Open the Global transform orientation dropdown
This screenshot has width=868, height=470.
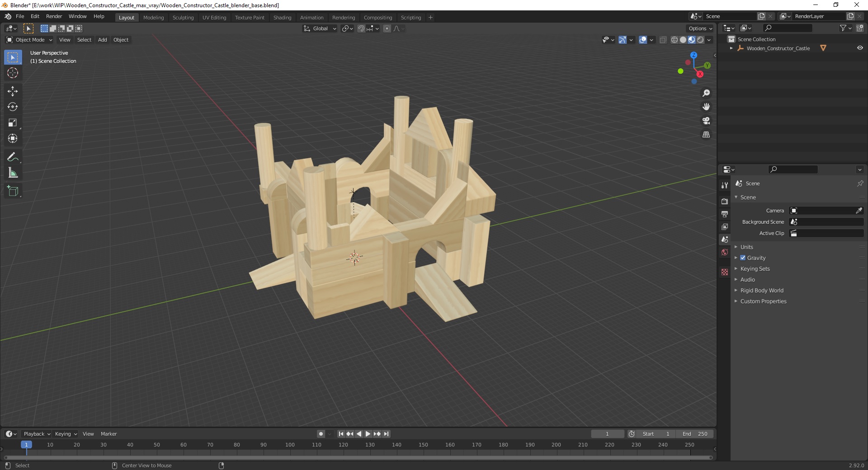pos(320,28)
